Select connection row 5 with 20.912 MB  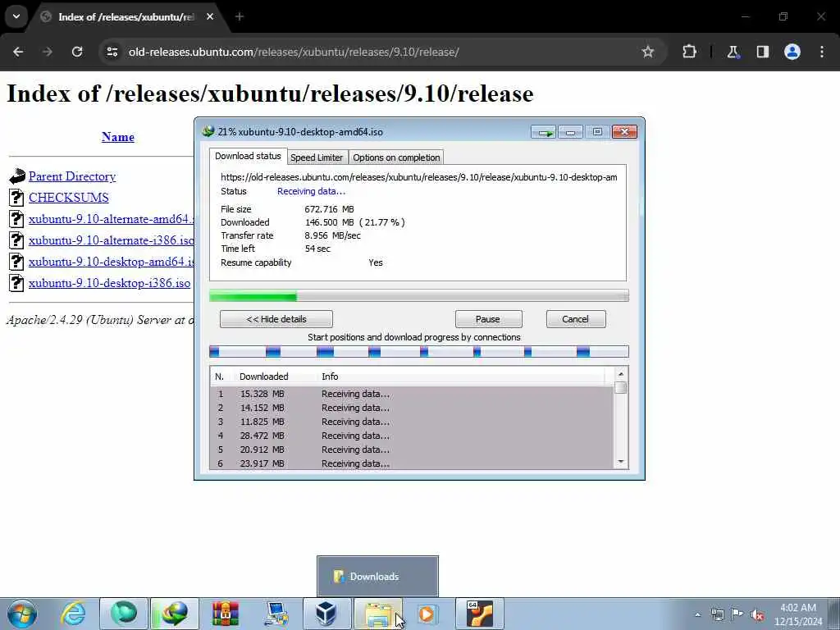(x=412, y=450)
